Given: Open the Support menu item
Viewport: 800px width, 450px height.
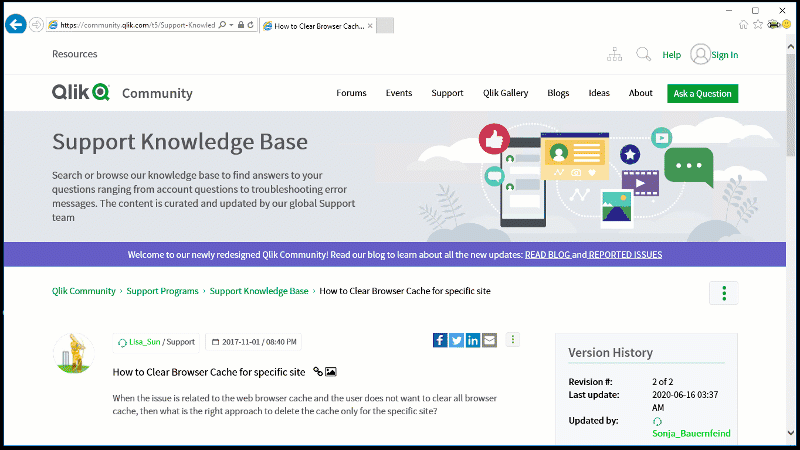Looking at the screenshot, I should point(447,93).
